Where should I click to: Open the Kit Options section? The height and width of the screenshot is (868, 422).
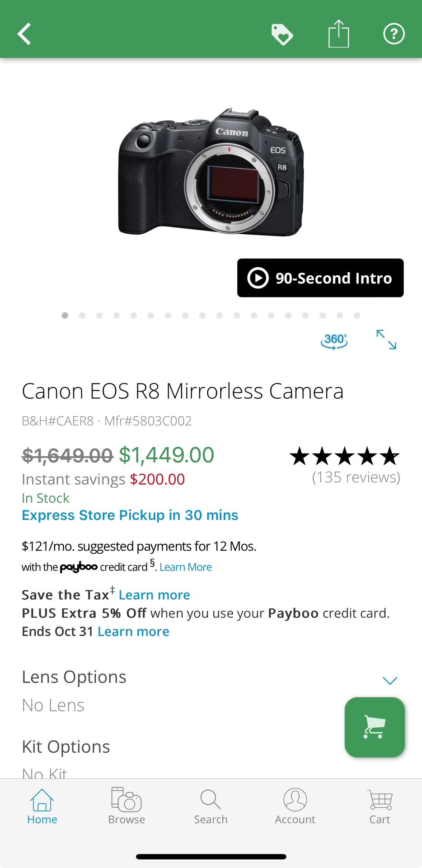pyautogui.click(x=66, y=747)
